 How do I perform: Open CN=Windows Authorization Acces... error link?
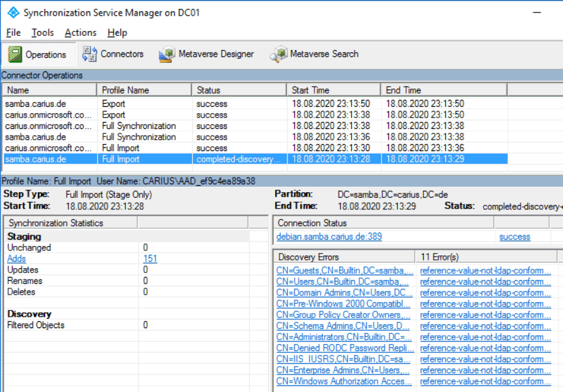click(x=344, y=381)
